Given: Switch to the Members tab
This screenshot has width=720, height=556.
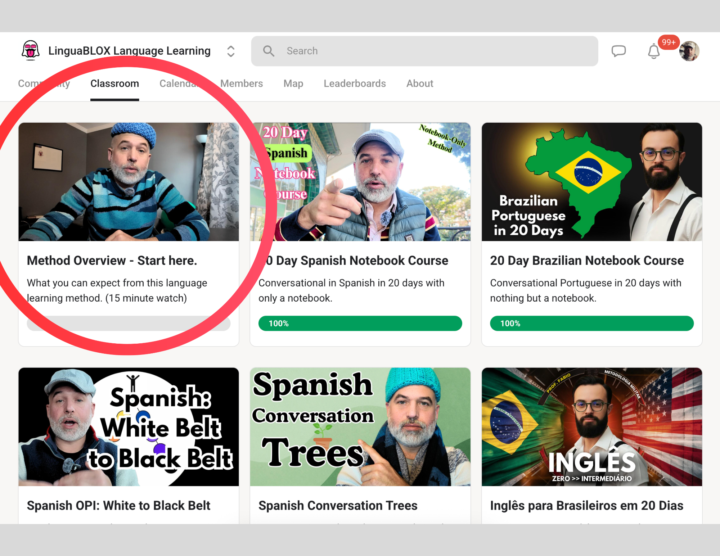Looking at the screenshot, I should click(x=241, y=83).
